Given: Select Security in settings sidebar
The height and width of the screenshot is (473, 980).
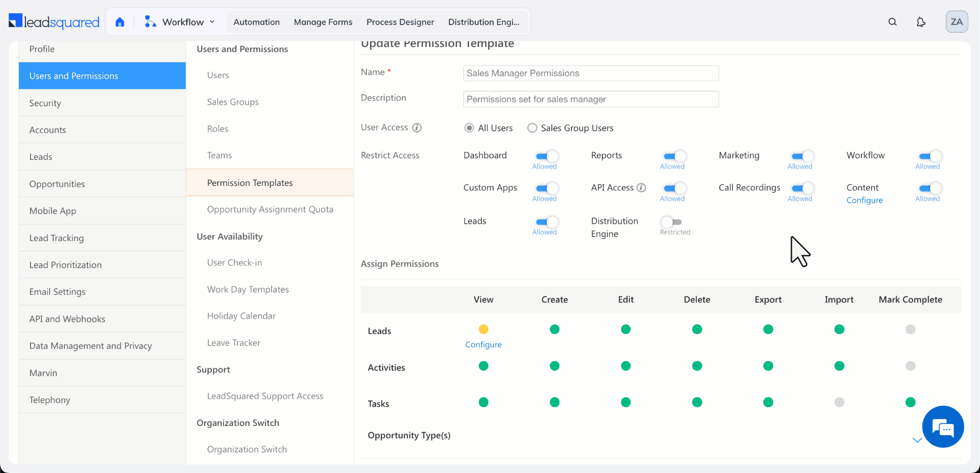Looking at the screenshot, I should (x=102, y=103).
